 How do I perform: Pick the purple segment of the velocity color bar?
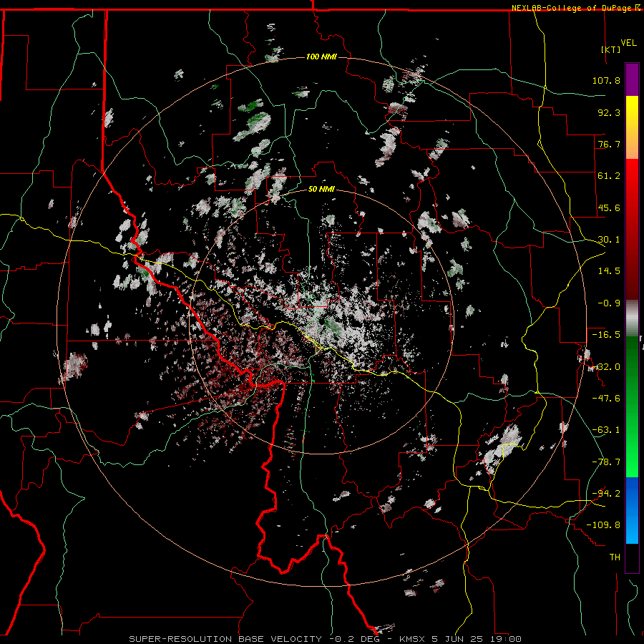[632, 79]
